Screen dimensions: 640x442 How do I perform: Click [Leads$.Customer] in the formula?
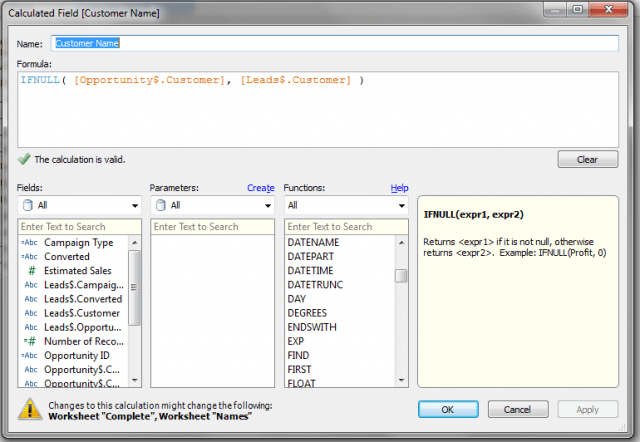click(x=296, y=80)
